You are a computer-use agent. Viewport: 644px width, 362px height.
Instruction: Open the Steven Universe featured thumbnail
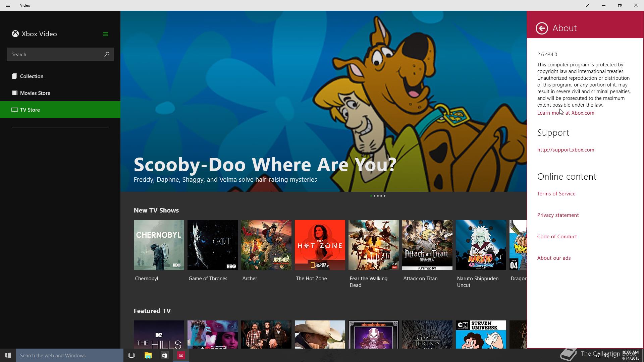coord(481,335)
